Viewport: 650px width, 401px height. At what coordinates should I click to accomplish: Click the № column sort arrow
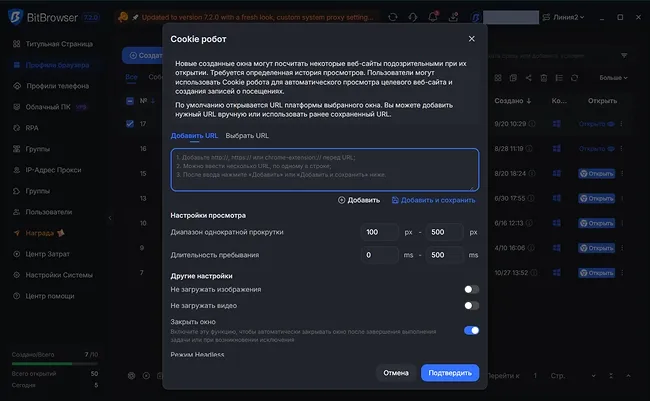[153, 101]
